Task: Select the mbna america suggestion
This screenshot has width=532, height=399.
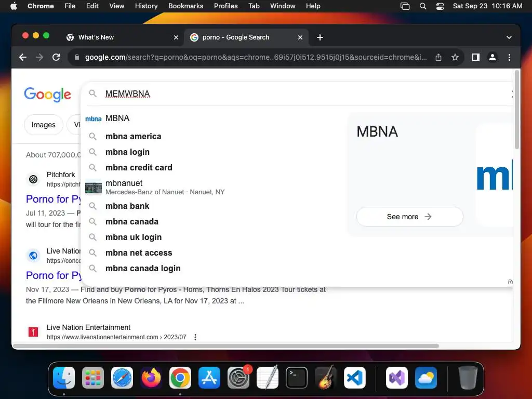Action: pyautogui.click(x=214, y=137)
